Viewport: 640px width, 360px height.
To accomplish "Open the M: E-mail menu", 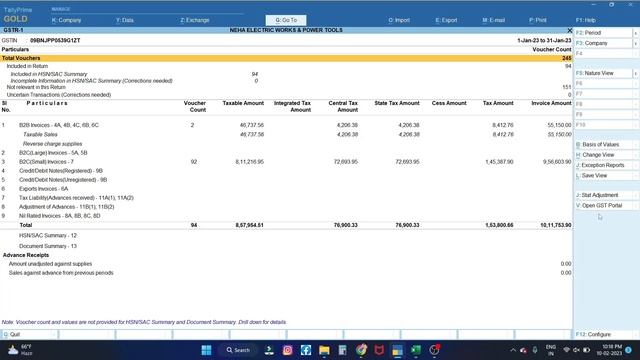I will click(x=493, y=20).
